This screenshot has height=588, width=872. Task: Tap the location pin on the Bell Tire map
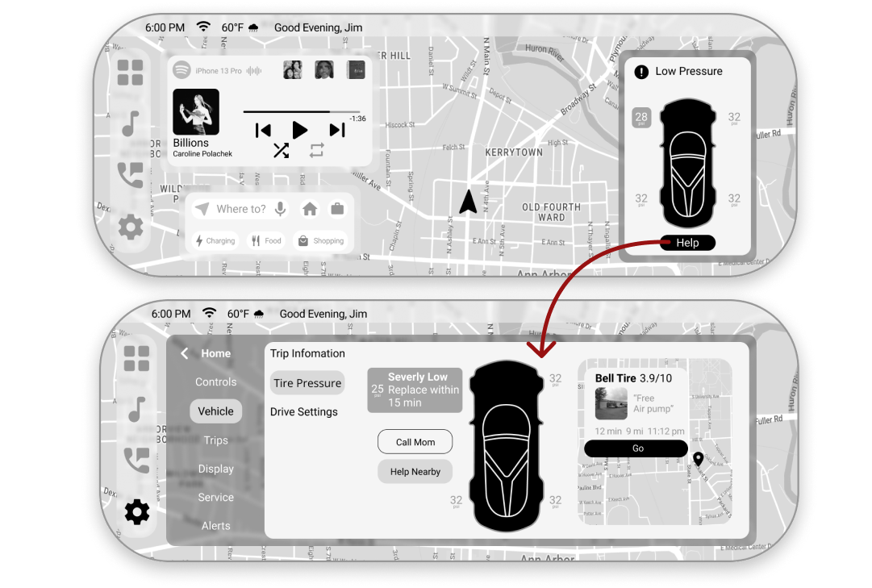click(699, 458)
